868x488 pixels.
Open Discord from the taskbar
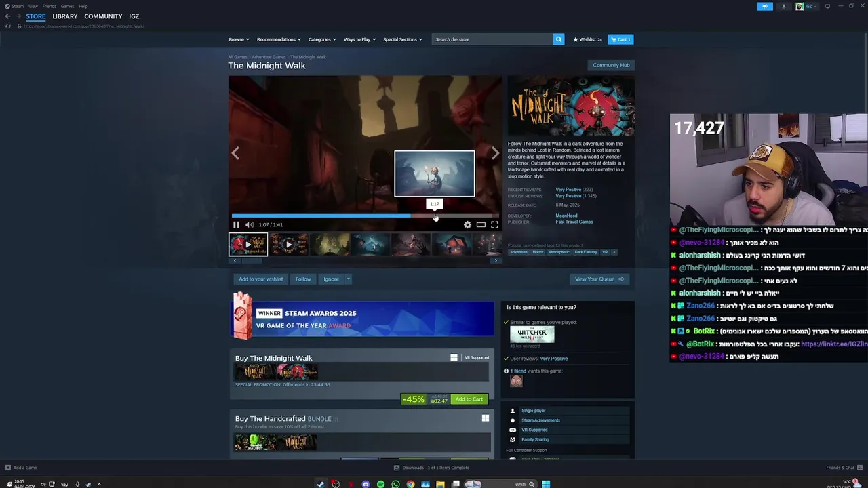click(366, 484)
